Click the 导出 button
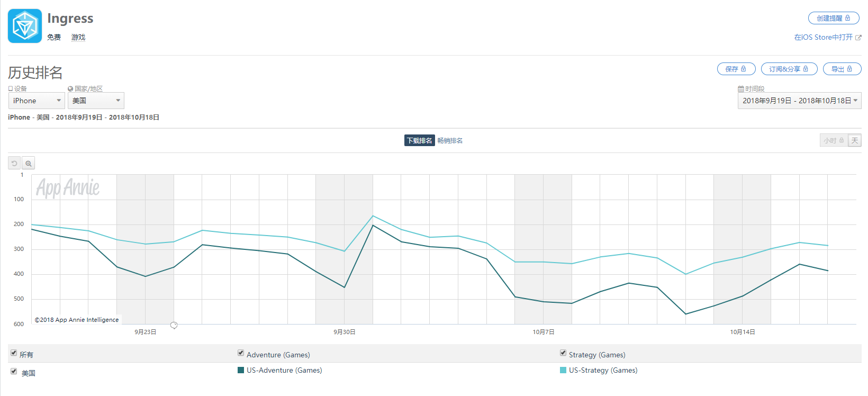This screenshot has width=868, height=396. tap(842, 69)
